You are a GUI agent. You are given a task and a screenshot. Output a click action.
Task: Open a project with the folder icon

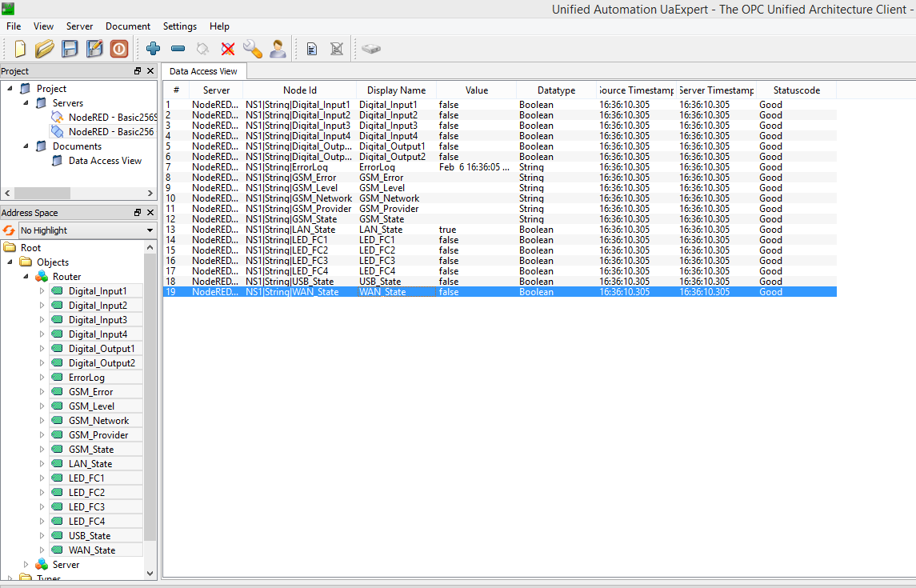[x=44, y=49]
